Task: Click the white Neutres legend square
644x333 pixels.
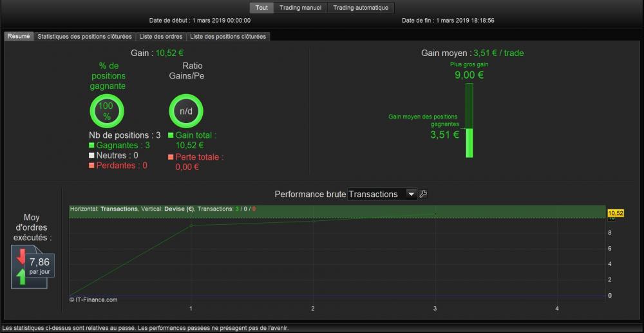Action: coord(91,155)
